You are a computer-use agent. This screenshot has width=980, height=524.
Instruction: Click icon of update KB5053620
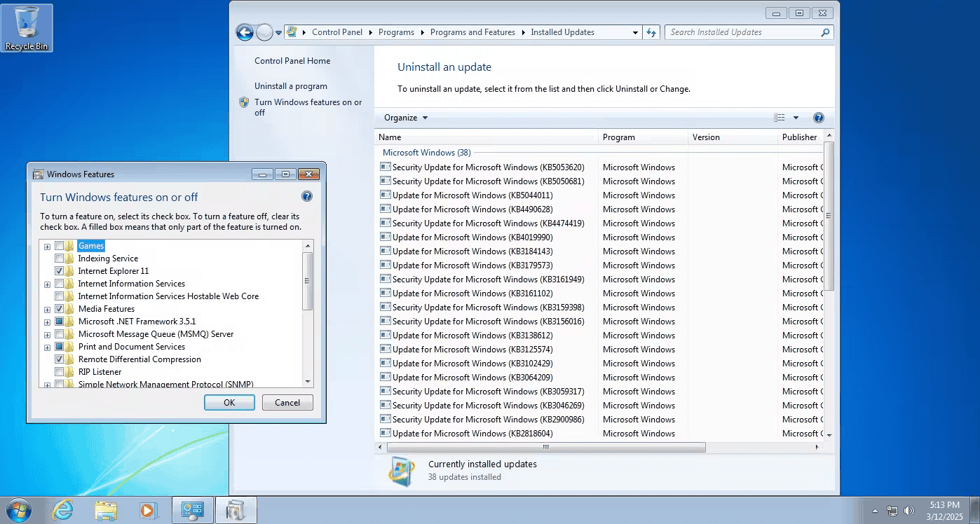[385, 167]
